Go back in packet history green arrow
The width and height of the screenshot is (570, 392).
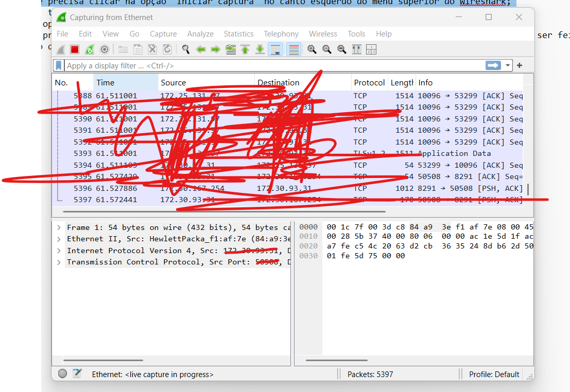tap(201, 49)
